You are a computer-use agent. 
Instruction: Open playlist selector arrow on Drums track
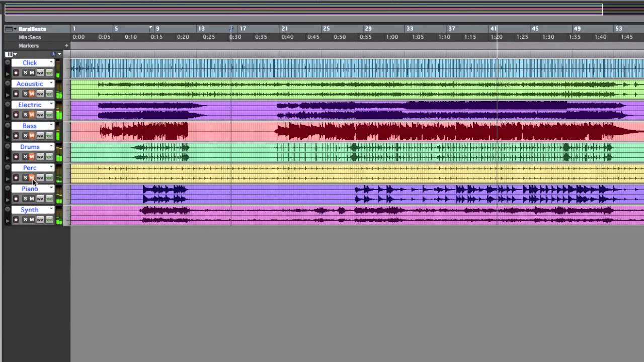[x=51, y=146]
